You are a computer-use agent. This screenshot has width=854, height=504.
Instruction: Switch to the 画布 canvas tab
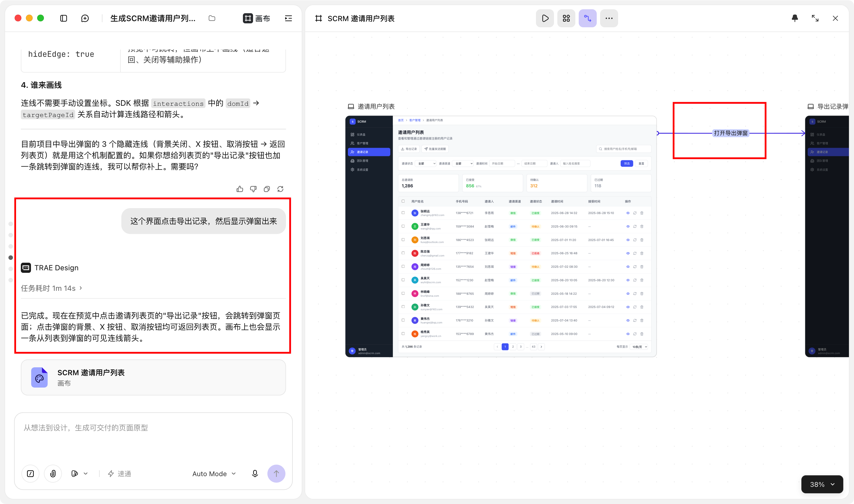click(257, 18)
